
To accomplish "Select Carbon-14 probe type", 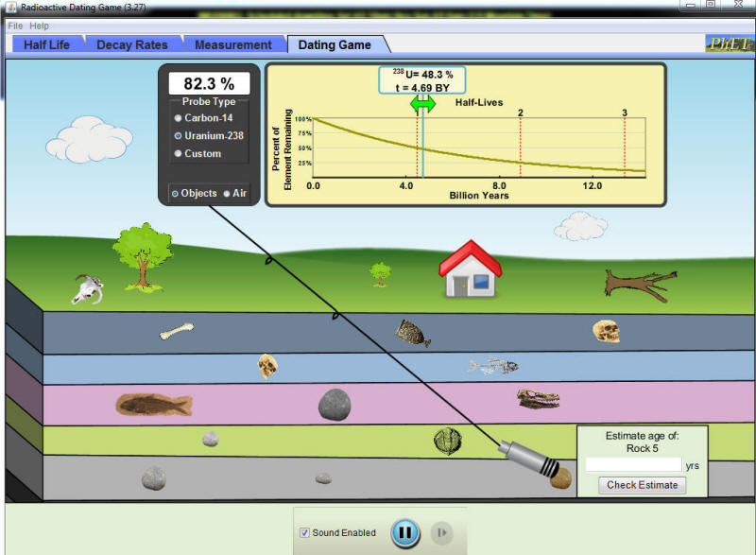I will (203, 118).
